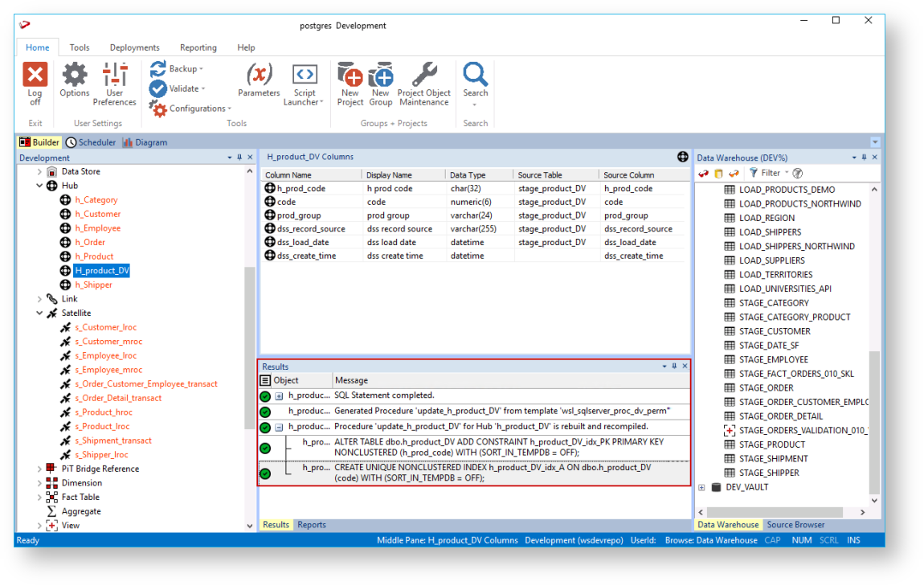Image resolution: width=924 pixels, height=586 pixels.
Task: Click the Search magnifier icon
Action: [x=476, y=76]
